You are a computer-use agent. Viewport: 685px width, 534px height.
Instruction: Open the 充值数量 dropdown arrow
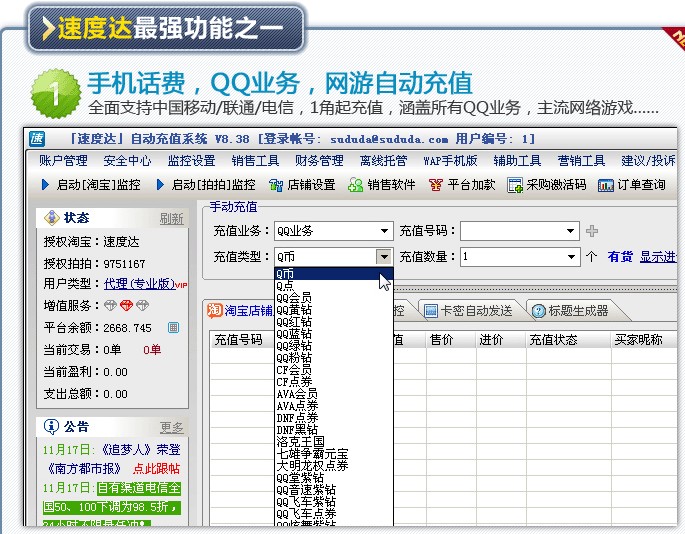coord(571,257)
